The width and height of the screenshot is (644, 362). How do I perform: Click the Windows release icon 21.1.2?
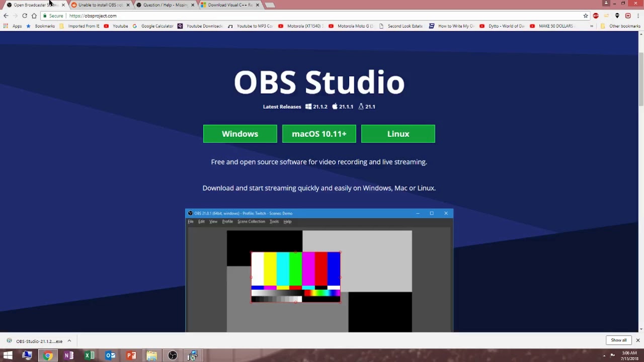308,107
